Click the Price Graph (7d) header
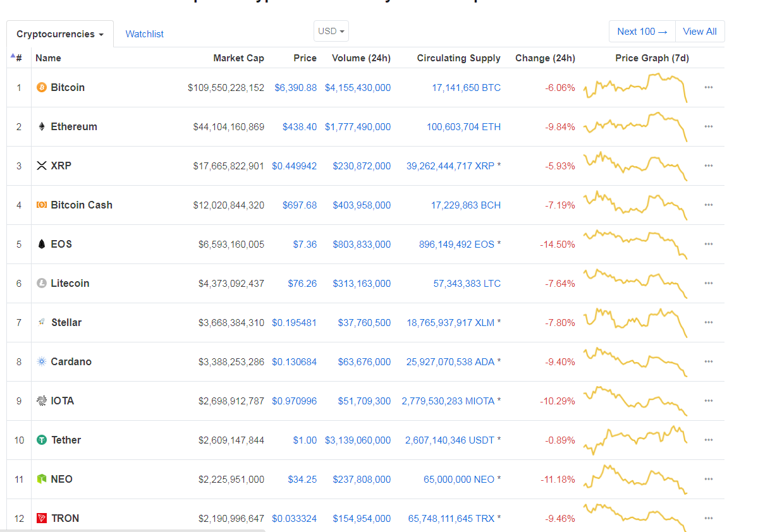This screenshot has height=532, width=758. click(652, 58)
